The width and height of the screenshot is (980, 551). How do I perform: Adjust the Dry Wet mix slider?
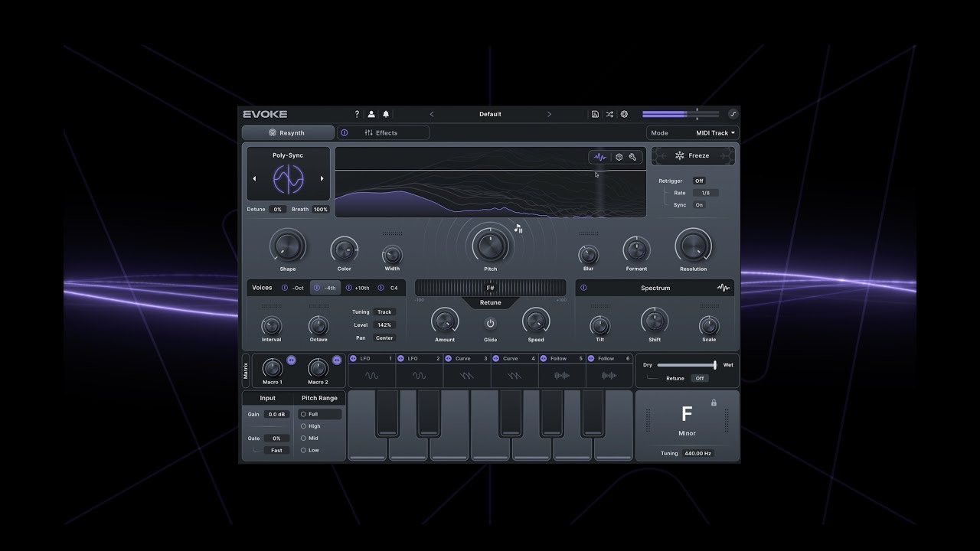pos(687,365)
